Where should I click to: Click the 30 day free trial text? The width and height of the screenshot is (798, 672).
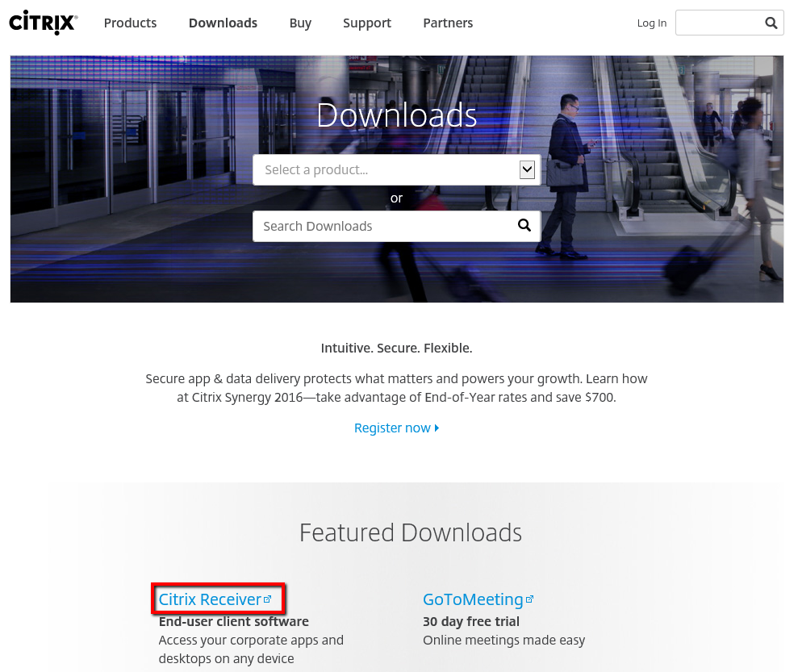click(471, 622)
